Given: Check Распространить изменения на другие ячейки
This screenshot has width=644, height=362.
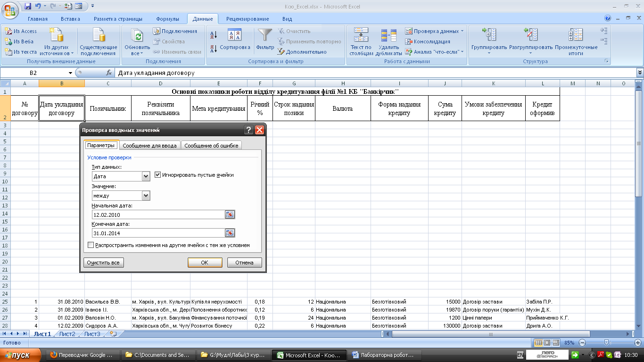Looking at the screenshot, I should (x=91, y=245).
